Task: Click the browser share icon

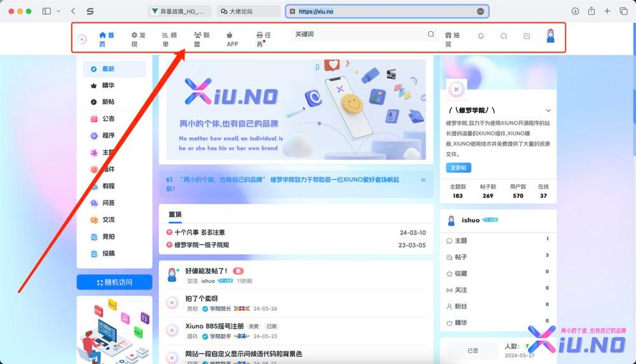Action: coord(591,11)
